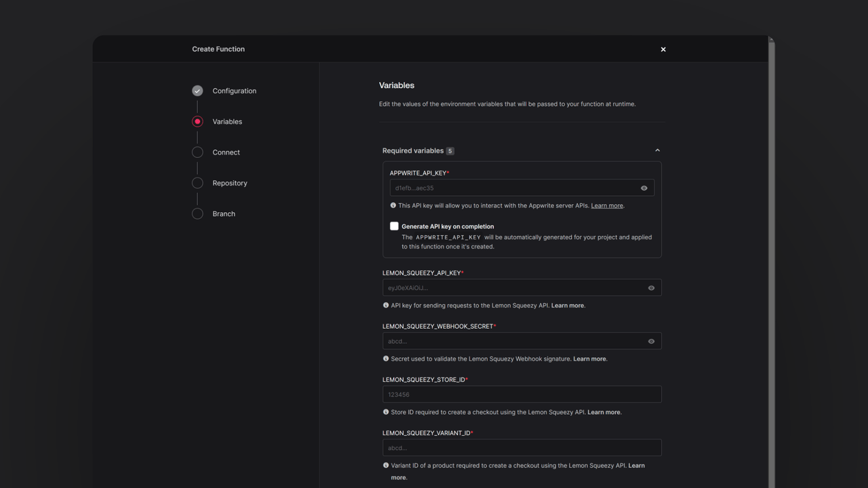Collapse the Required variables section
The width and height of the screenshot is (868, 488).
click(x=657, y=150)
